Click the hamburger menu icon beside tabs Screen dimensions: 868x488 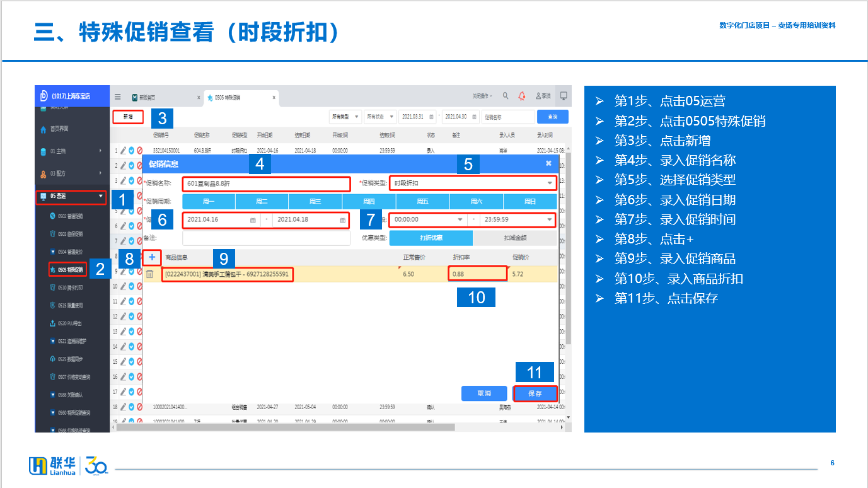(x=118, y=97)
